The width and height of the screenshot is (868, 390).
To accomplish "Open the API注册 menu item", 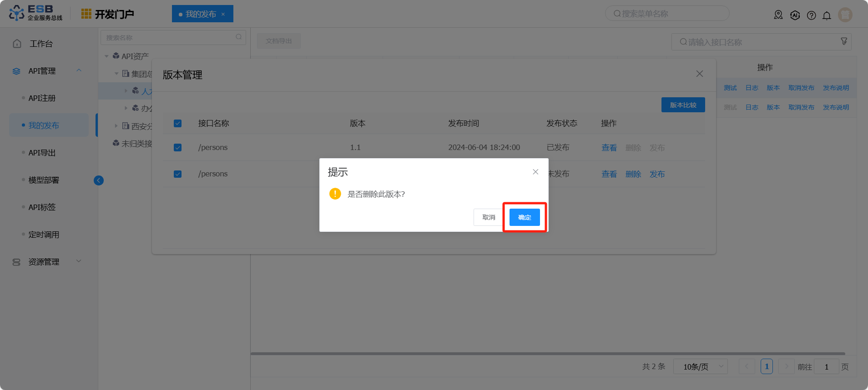I will click(42, 98).
